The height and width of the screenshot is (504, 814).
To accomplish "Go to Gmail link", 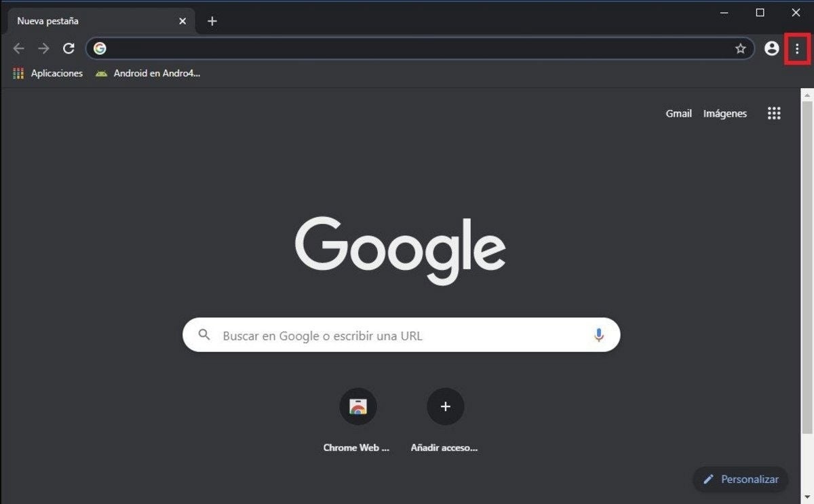I will coord(678,113).
